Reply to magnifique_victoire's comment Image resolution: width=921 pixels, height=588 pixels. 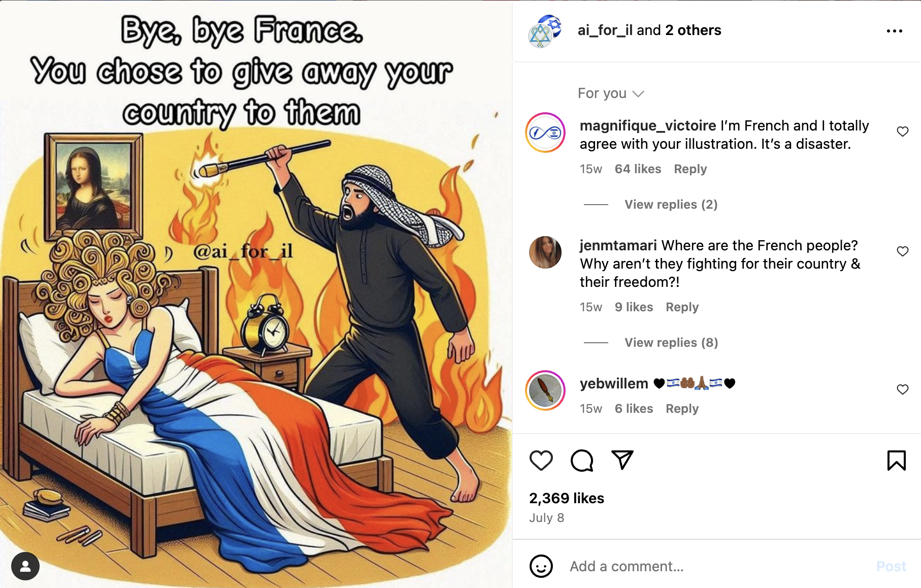coord(690,169)
